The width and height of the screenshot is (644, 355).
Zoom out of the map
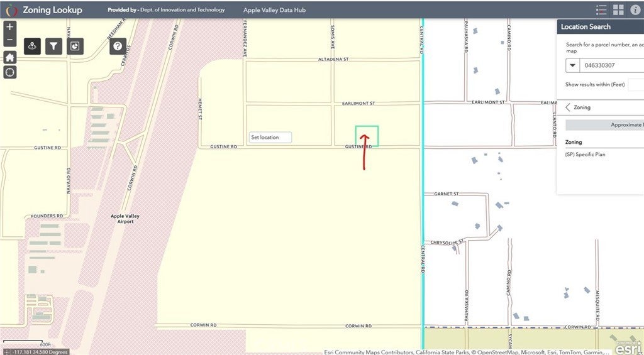click(x=10, y=40)
